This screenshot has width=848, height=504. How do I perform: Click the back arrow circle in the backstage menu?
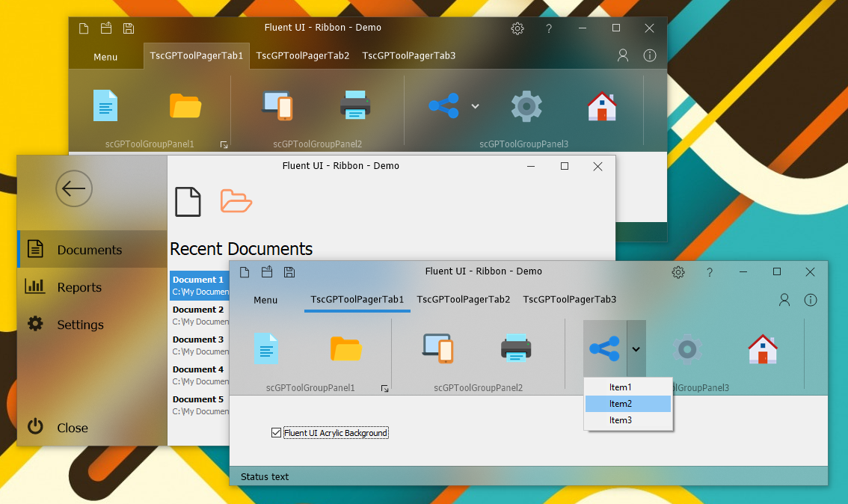[74, 188]
